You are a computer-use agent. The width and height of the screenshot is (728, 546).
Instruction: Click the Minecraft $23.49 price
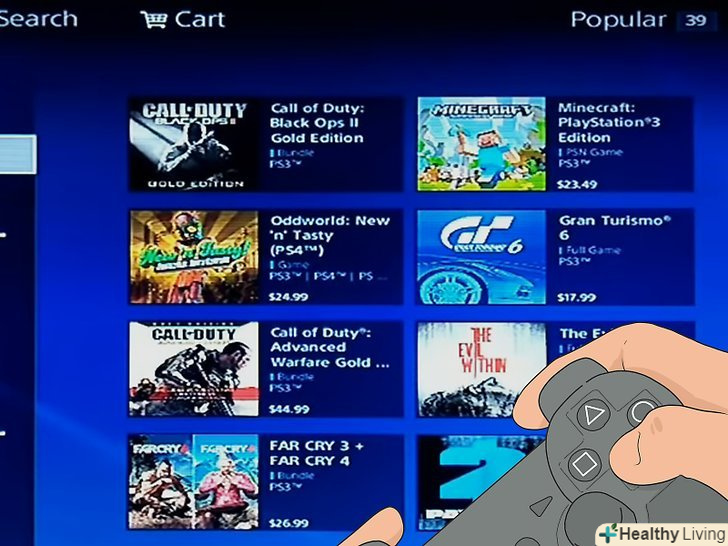[577, 184]
